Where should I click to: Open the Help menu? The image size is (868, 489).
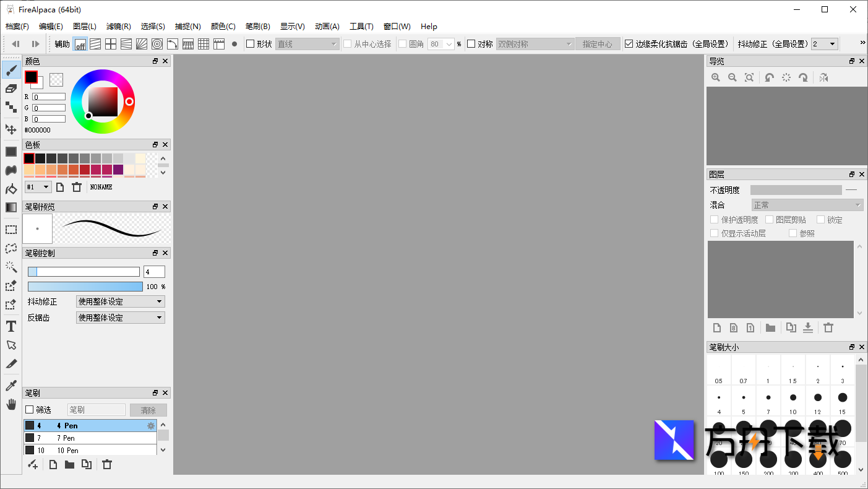(x=429, y=26)
